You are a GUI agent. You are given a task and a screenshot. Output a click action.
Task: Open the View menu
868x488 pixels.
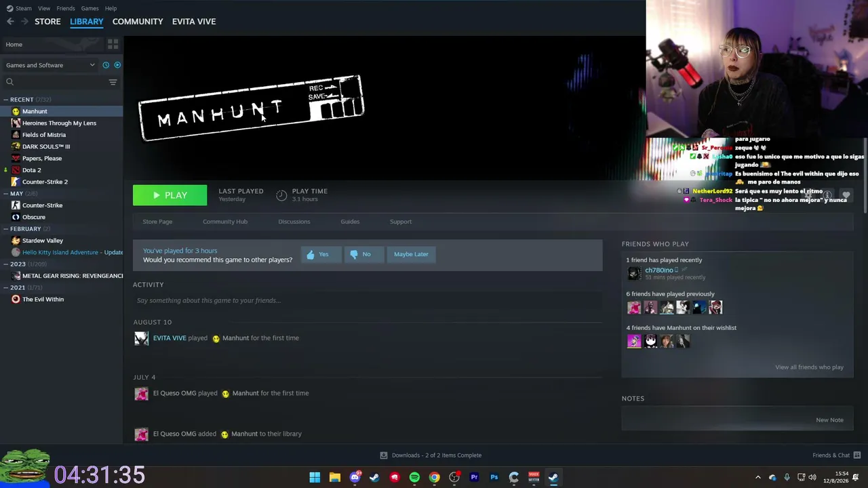[x=44, y=8]
